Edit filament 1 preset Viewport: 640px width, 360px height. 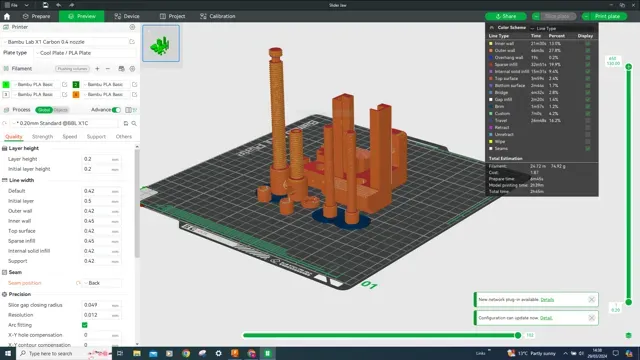pyautogui.click(x=64, y=84)
